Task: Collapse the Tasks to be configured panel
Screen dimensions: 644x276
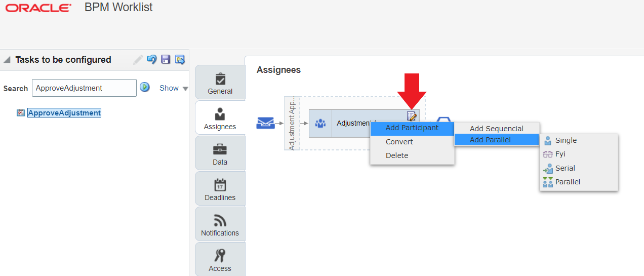Action: [7, 60]
